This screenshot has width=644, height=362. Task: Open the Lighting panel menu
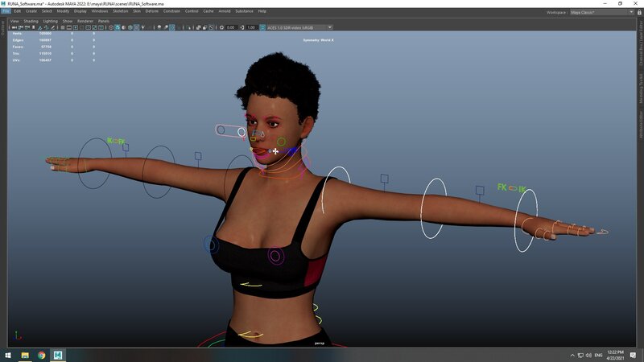pyautogui.click(x=50, y=21)
